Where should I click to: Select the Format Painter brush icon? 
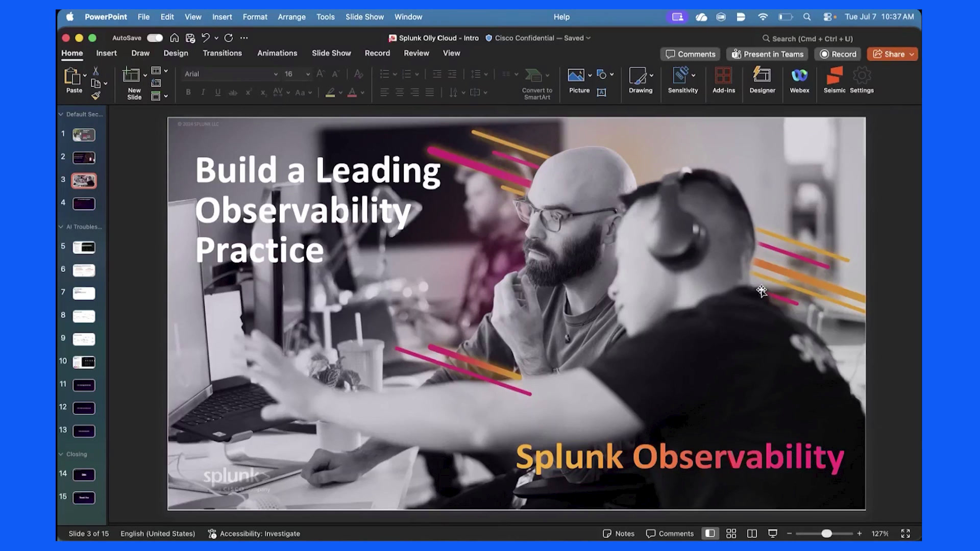coord(96,95)
